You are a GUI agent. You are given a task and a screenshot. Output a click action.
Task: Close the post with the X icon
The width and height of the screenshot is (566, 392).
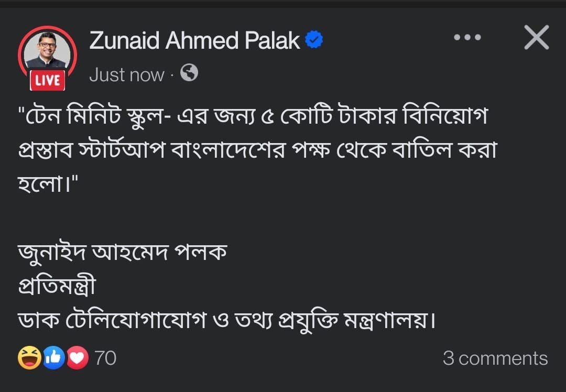click(537, 37)
